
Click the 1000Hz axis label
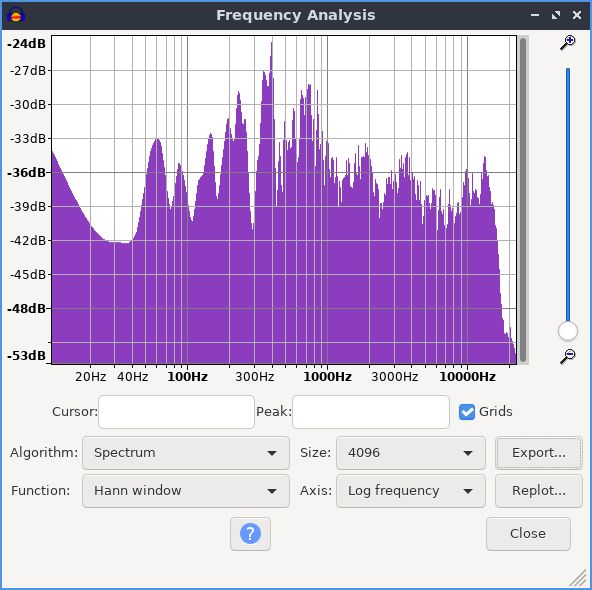pyautogui.click(x=327, y=377)
